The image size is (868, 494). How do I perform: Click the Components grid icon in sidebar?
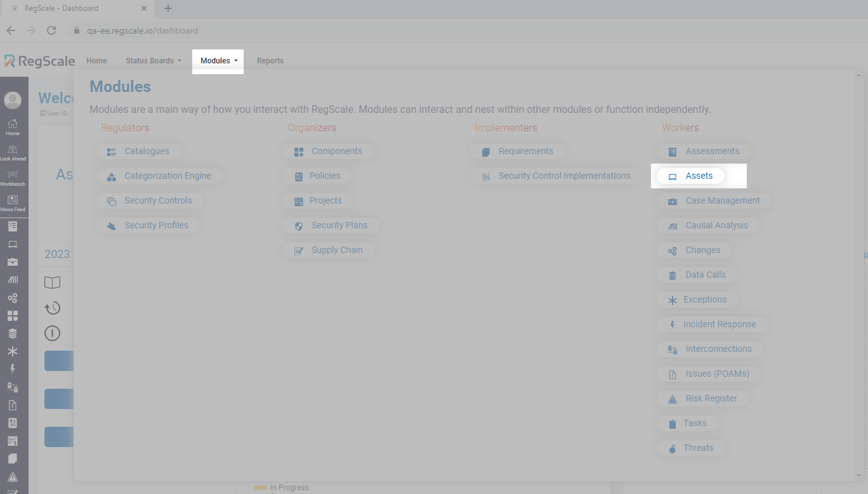point(13,315)
